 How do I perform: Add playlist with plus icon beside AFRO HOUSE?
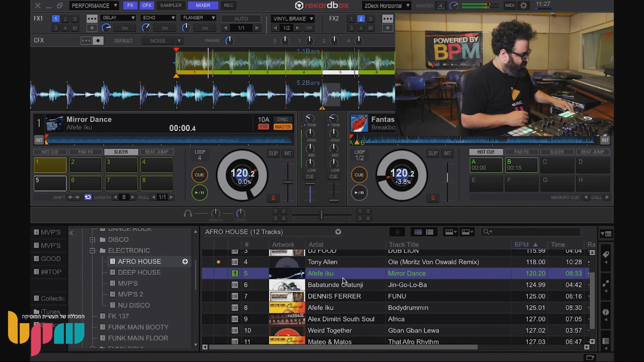click(185, 262)
